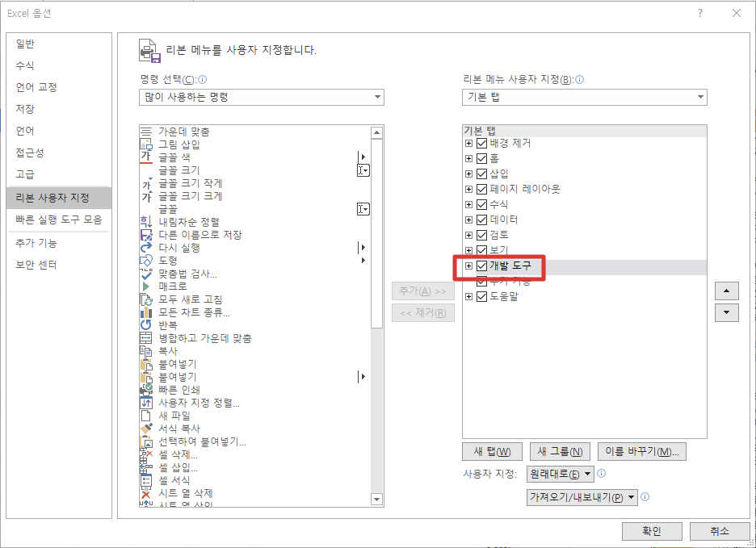
Task: Click the 반복 repeat icon
Action: pyautogui.click(x=146, y=325)
